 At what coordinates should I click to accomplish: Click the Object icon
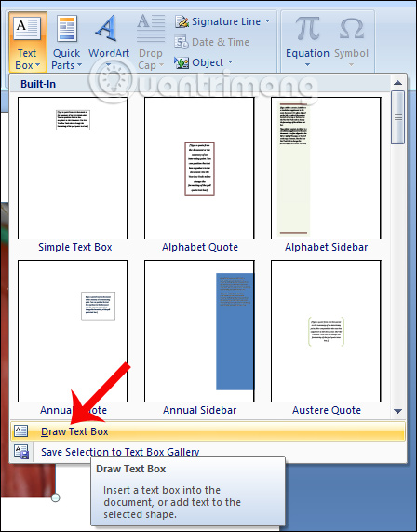[x=182, y=62]
